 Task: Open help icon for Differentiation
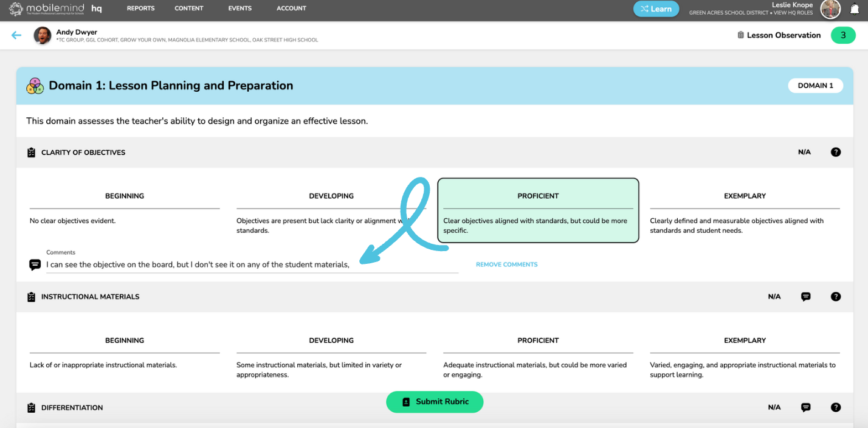pos(836,407)
